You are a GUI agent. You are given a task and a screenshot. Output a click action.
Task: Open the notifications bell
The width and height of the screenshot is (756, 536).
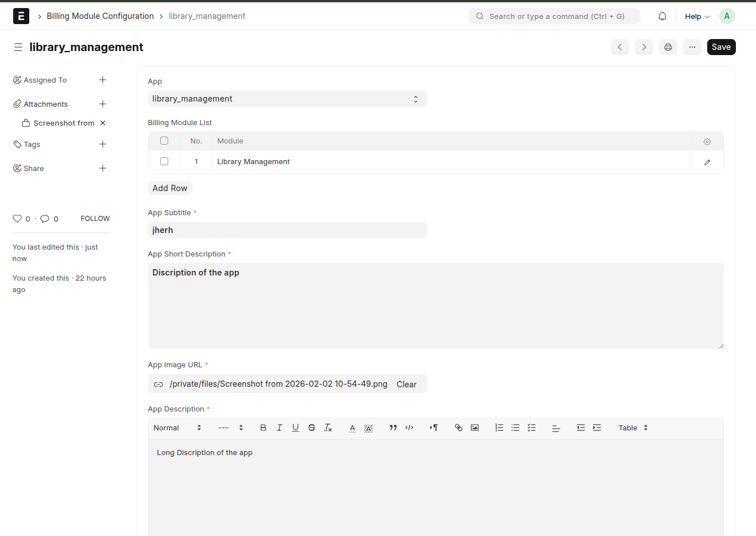(x=662, y=16)
